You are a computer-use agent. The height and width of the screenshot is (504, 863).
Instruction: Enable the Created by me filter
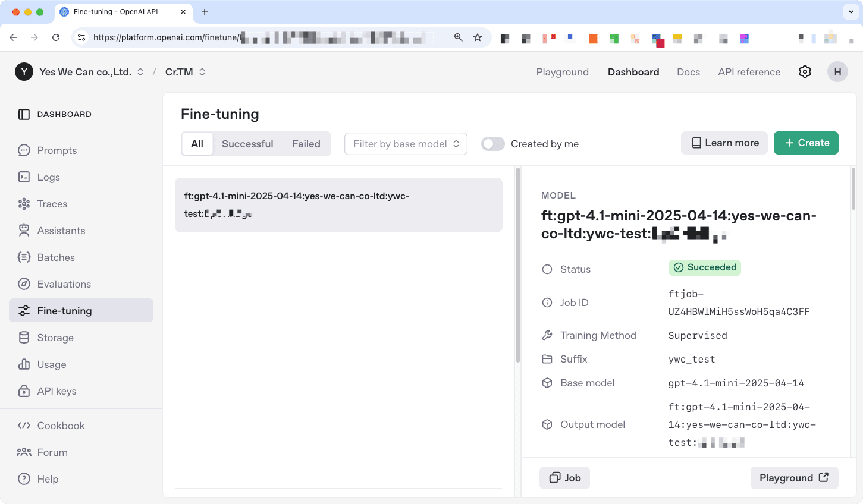coord(492,144)
